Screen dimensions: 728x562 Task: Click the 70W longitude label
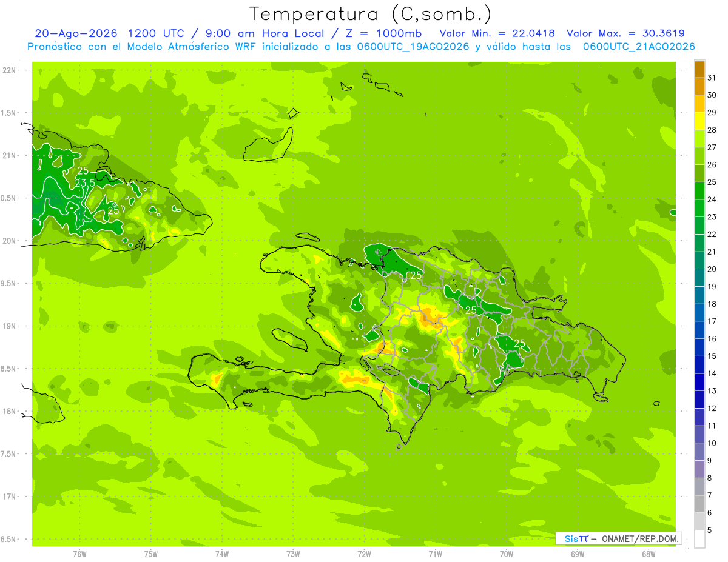pos(507,554)
